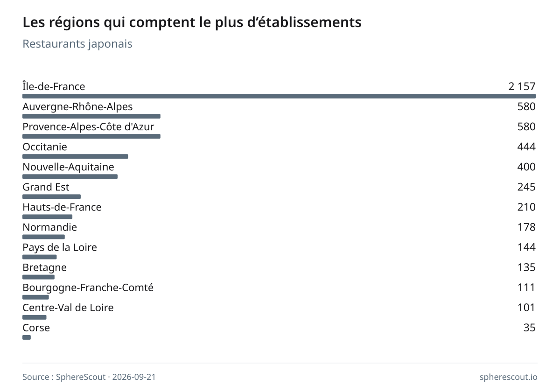
Task: Click the Pays de la Loire bar
Action: pyautogui.click(x=40, y=257)
